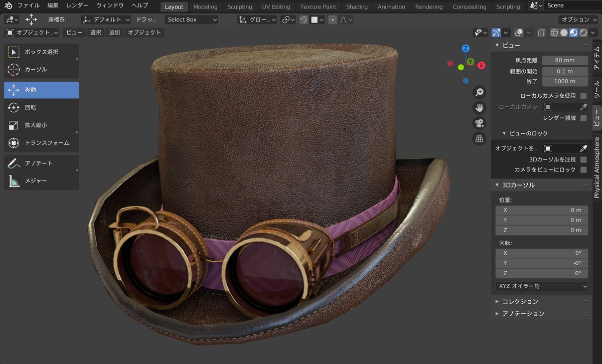Click the Blender logo icon
Image resolution: width=602 pixels, height=364 pixels.
coord(9,6)
